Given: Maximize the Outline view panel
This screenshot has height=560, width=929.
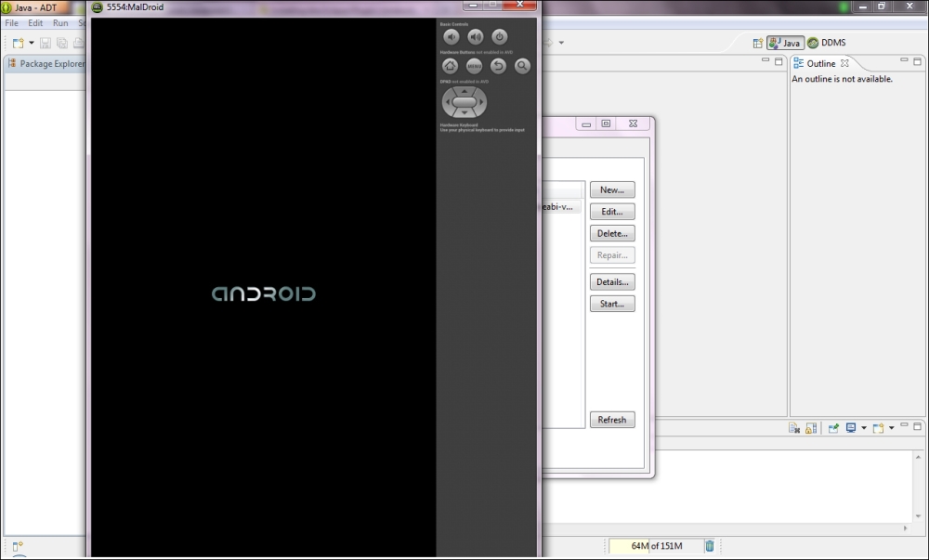Looking at the screenshot, I should tap(917, 61).
